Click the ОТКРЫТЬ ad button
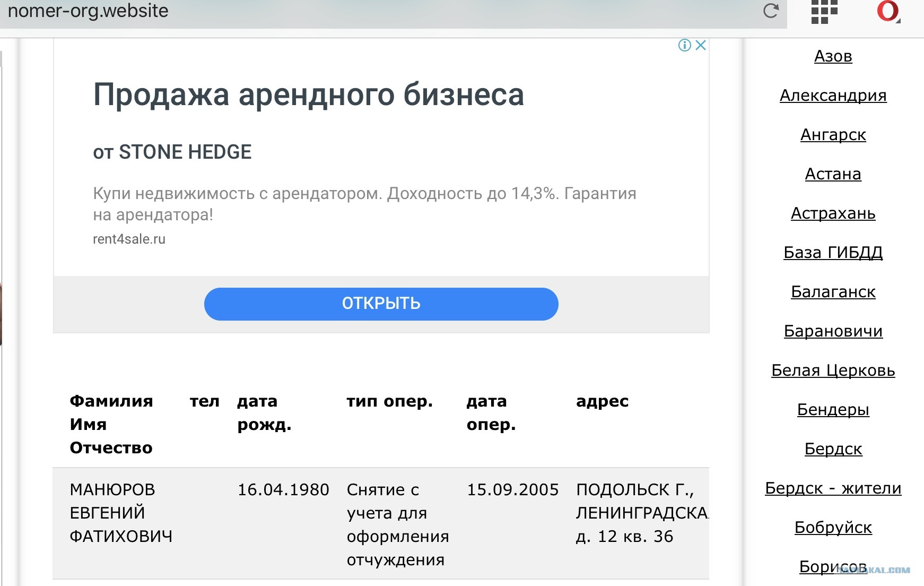Screen dimensions: 924x586 click(381, 304)
